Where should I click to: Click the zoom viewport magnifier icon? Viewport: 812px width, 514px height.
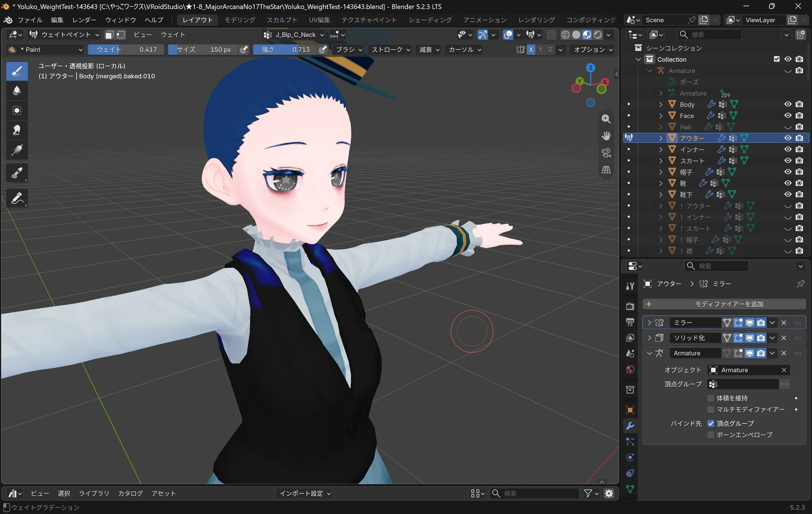pos(606,119)
